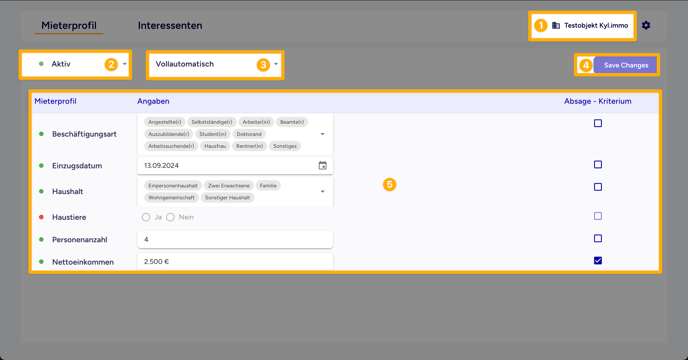The width and height of the screenshot is (688, 360).
Task: Click the calendar icon in Einzugsdatum field
Action: pyautogui.click(x=322, y=166)
